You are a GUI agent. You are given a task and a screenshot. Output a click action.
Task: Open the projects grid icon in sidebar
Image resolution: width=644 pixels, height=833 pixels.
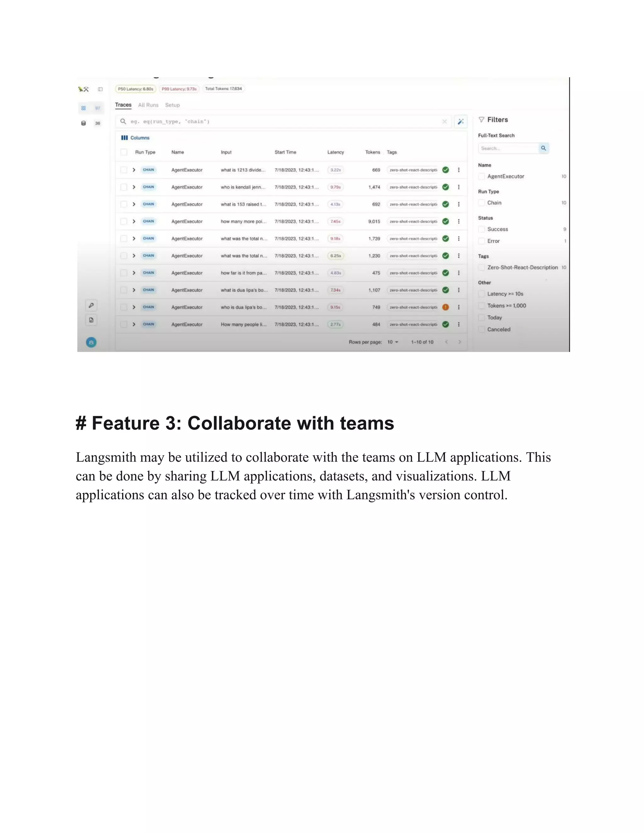(x=84, y=108)
